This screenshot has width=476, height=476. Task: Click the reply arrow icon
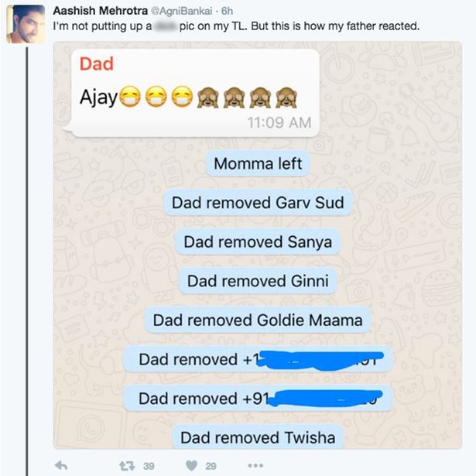62,465
